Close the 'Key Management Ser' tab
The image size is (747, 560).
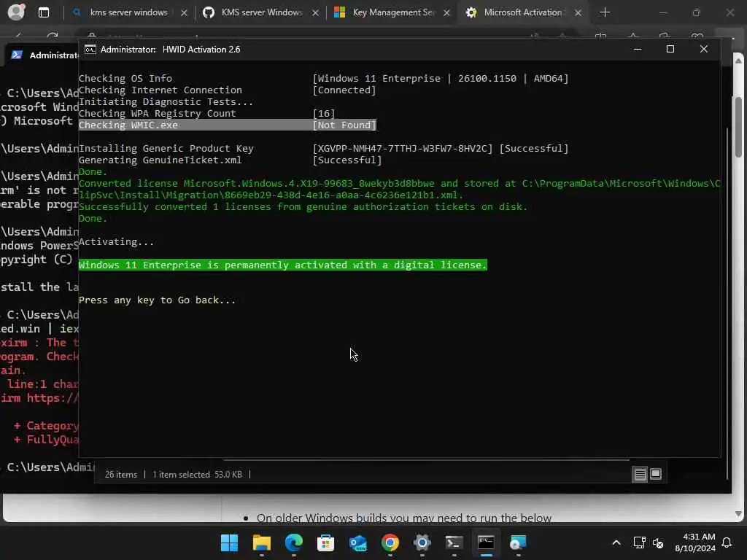(x=447, y=13)
